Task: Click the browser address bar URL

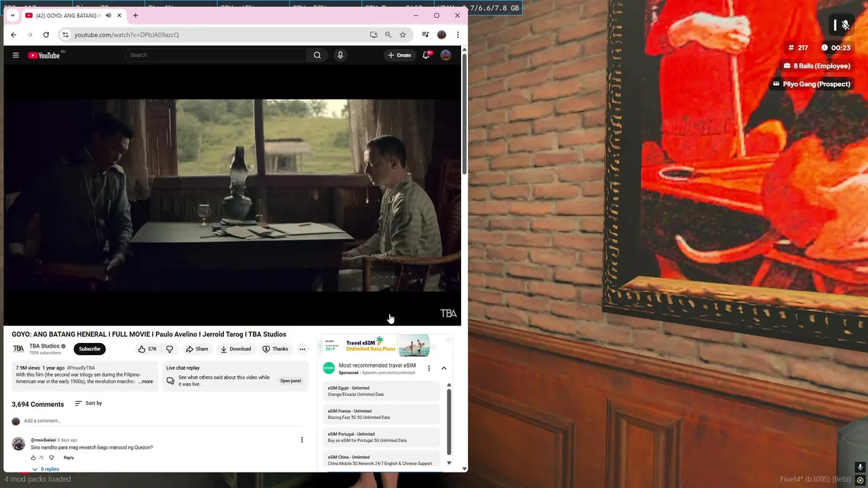Action: tap(127, 35)
